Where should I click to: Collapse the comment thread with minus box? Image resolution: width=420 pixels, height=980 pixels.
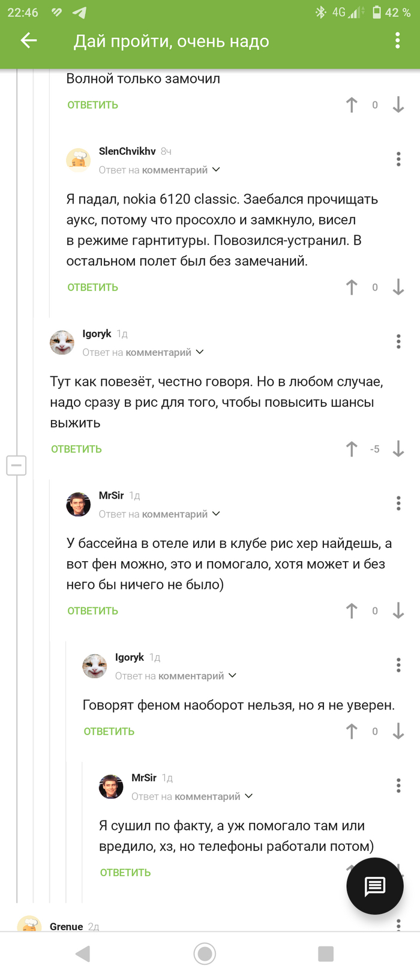tap(16, 465)
